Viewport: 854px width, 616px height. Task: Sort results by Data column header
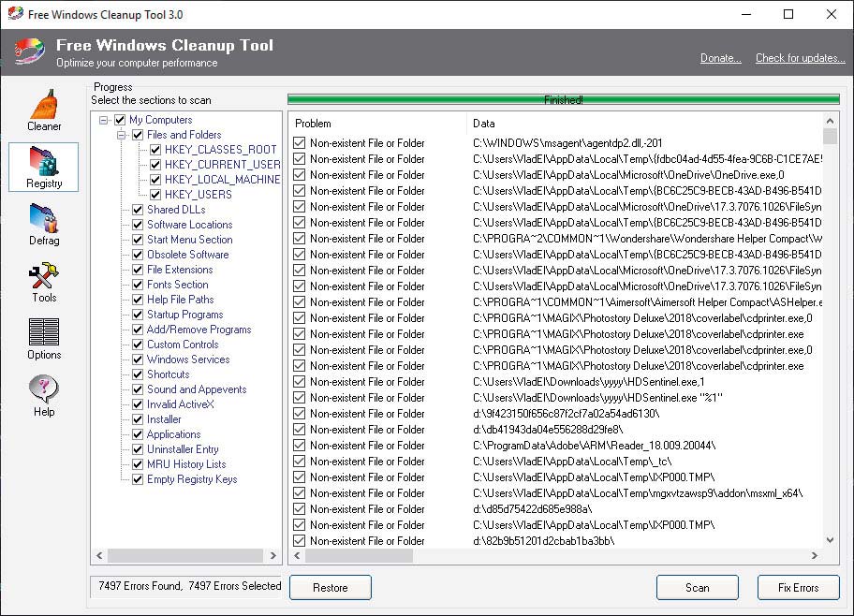645,124
